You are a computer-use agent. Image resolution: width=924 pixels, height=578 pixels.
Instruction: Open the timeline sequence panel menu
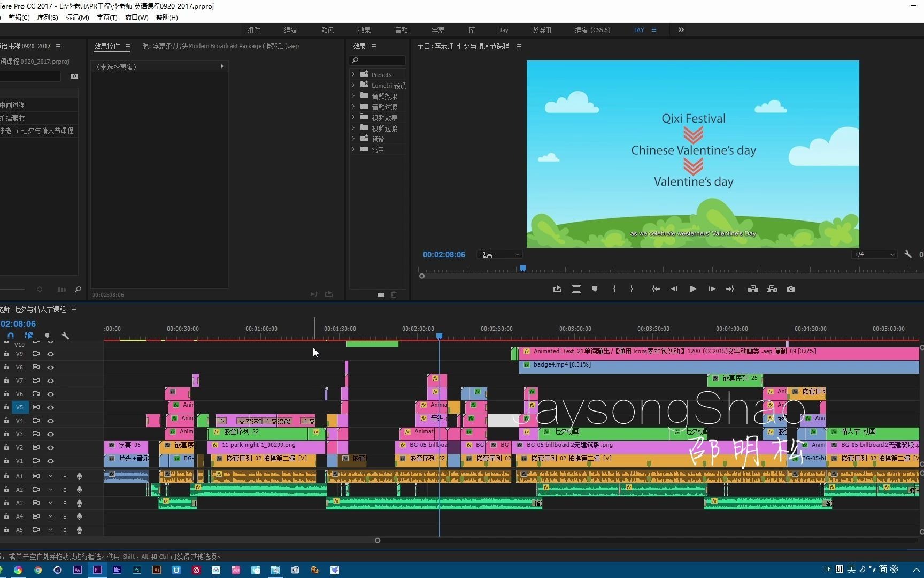(x=74, y=309)
